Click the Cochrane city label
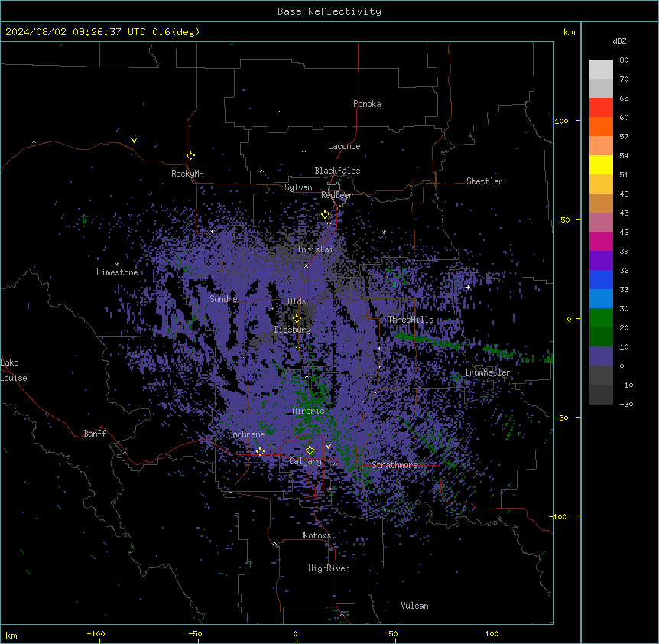 coord(246,434)
